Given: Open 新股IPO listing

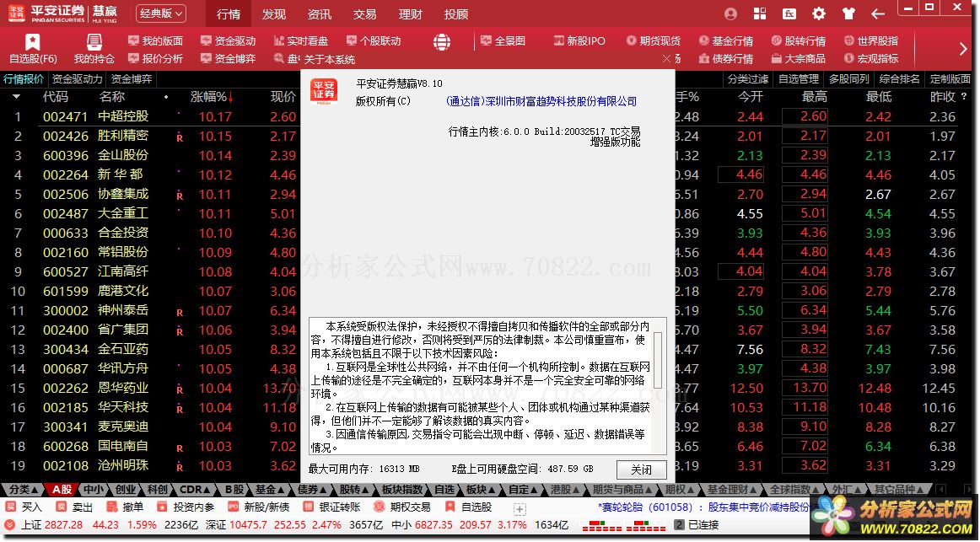Looking at the screenshot, I should (x=579, y=40).
